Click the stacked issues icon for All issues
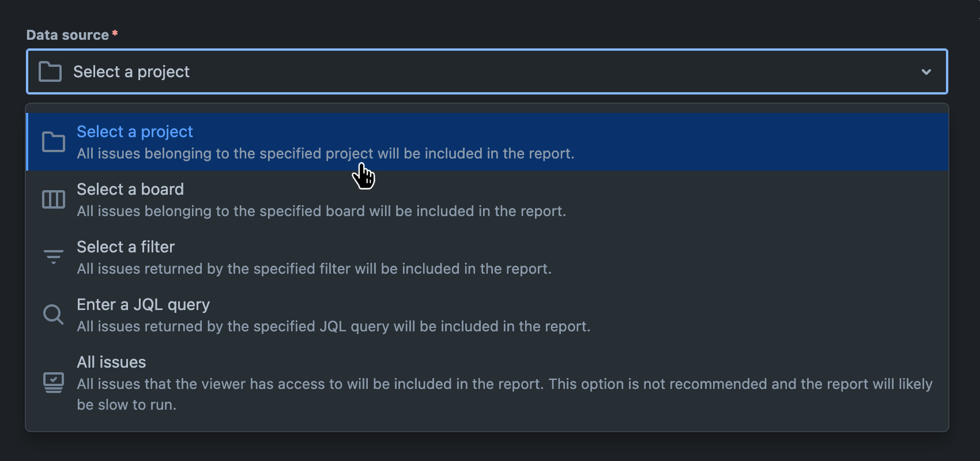 pyautogui.click(x=53, y=383)
